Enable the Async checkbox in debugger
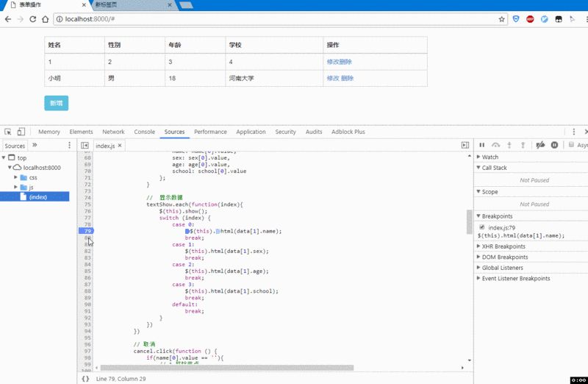588x384 pixels. pyautogui.click(x=571, y=145)
